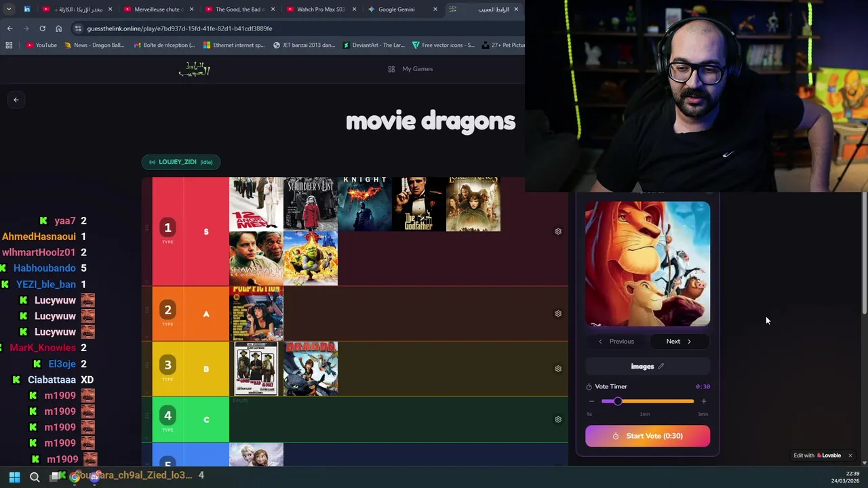This screenshot has height=488, width=868.
Task: Open Chrome from the taskbar
Action: (x=75, y=477)
